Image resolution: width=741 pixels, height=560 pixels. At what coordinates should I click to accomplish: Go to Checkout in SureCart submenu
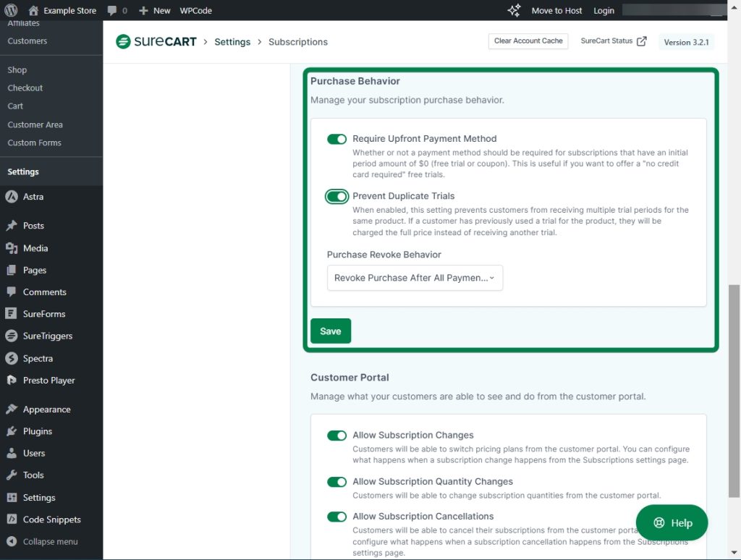25,88
